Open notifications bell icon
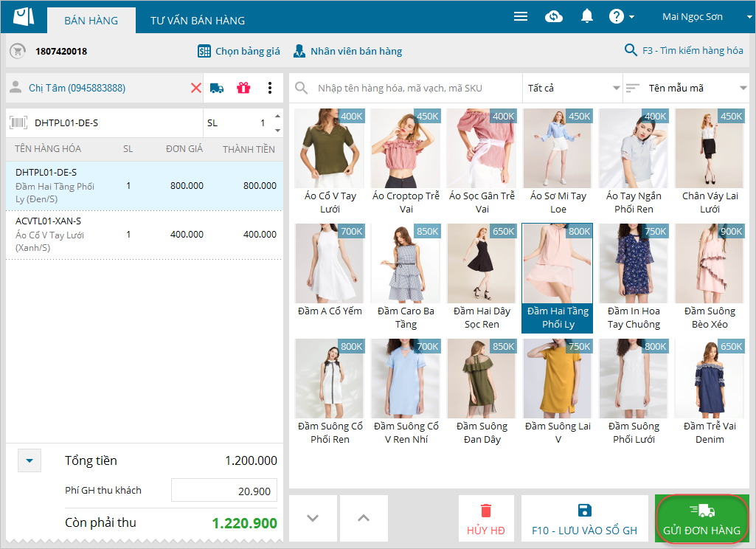 click(x=587, y=16)
